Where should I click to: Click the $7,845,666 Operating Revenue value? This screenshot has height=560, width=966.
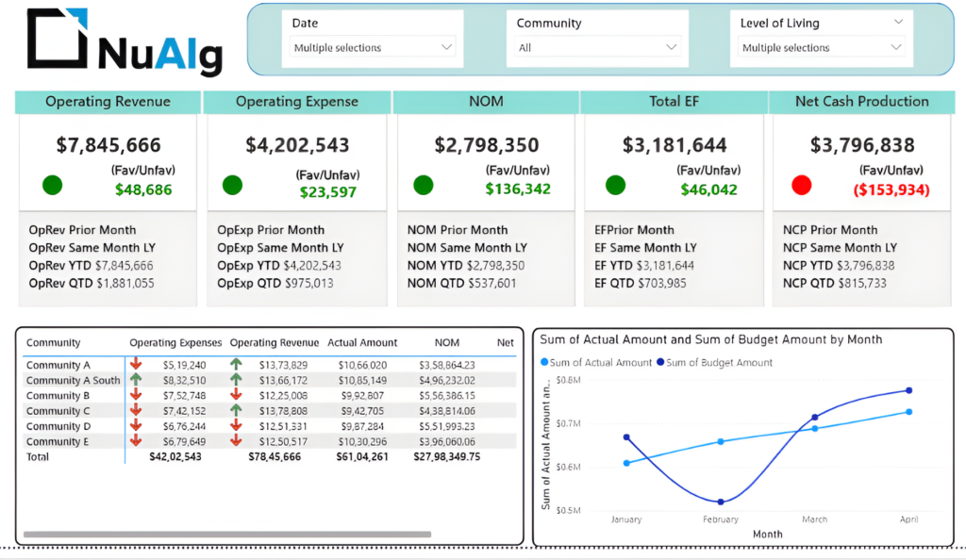tap(108, 145)
